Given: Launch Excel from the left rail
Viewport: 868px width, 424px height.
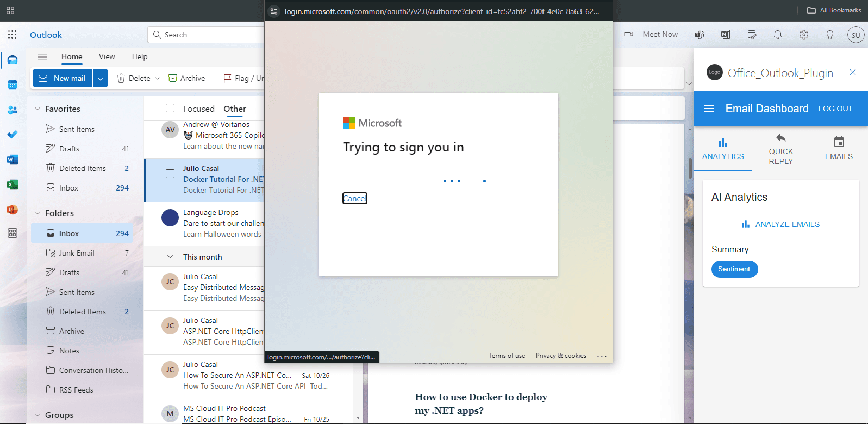Looking at the screenshot, I should tap(13, 185).
